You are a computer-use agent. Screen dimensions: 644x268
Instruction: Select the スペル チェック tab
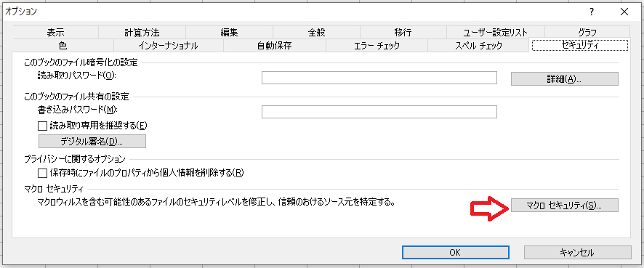(478, 46)
